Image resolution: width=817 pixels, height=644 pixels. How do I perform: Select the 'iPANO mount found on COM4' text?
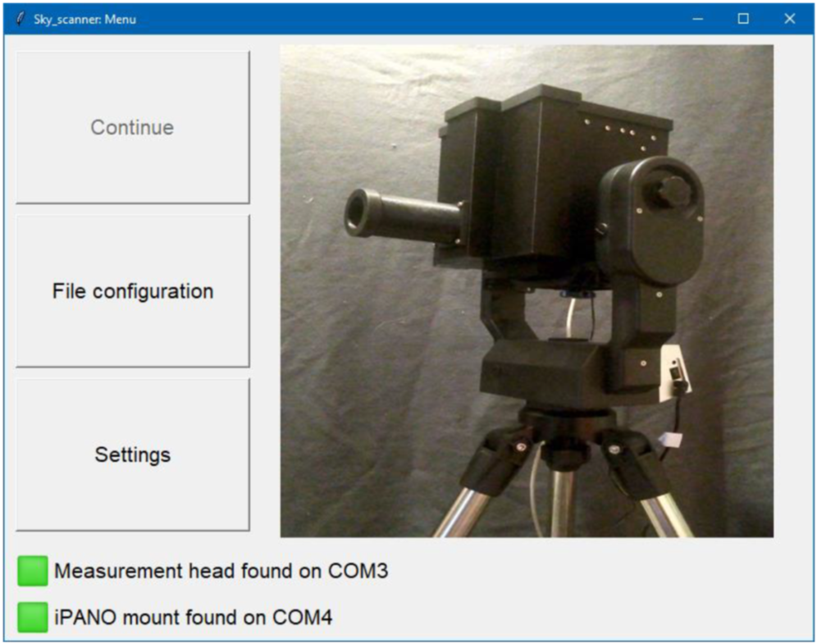pyautogui.click(x=193, y=617)
